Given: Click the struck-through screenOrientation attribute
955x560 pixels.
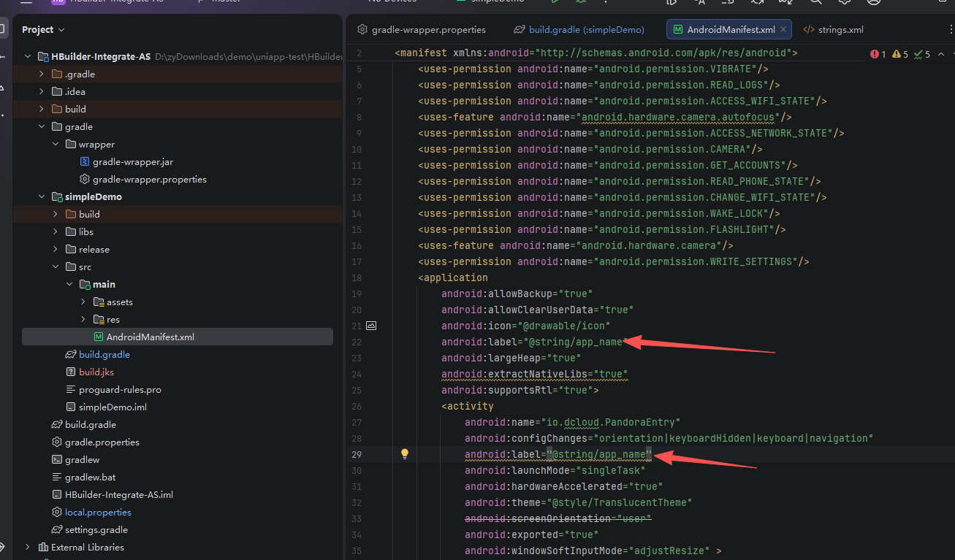Looking at the screenshot, I should [558, 518].
